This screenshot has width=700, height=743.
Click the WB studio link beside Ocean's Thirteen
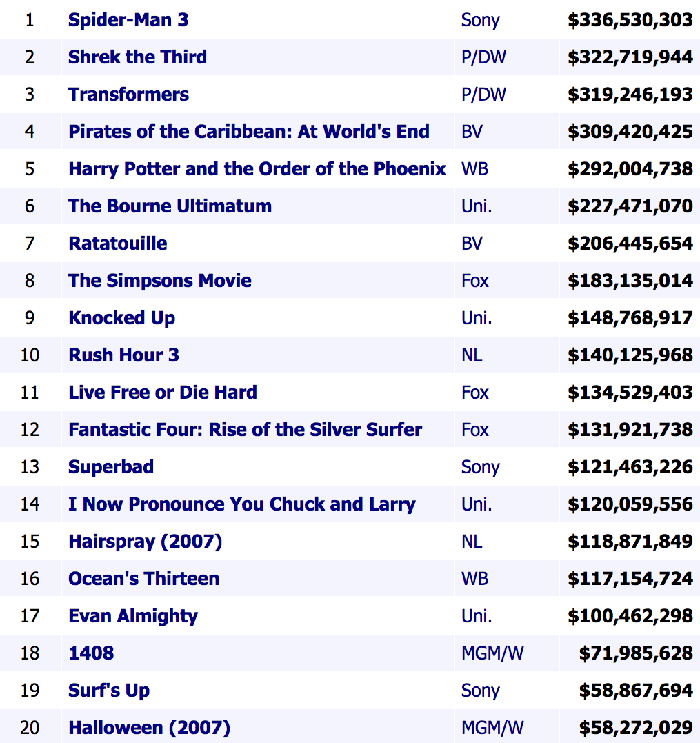point(474,579)
